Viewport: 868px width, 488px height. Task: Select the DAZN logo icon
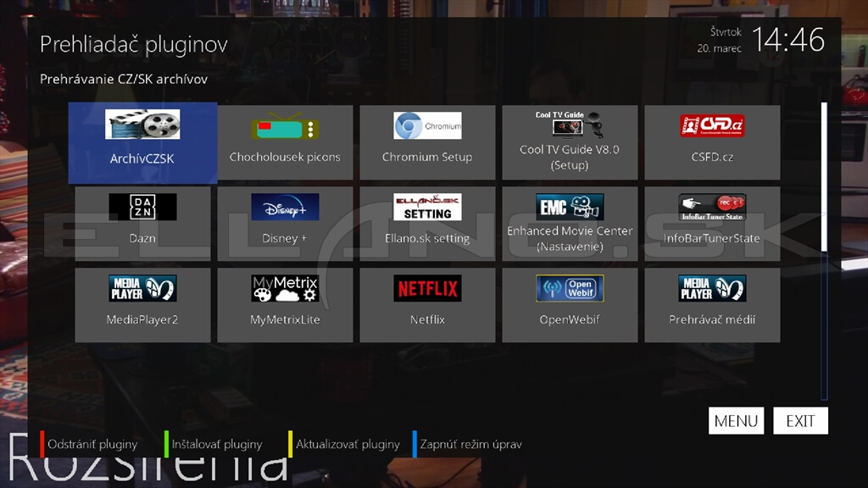[x=142, y=207]
